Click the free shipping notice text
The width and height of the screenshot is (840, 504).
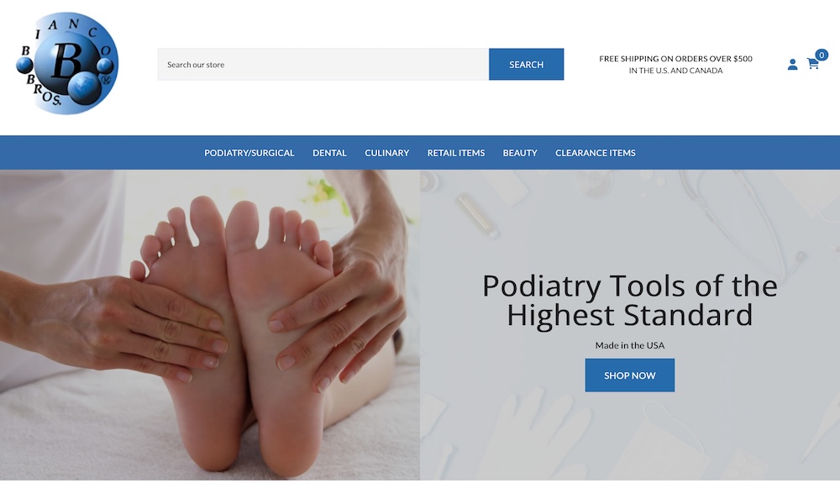[675, 65]
